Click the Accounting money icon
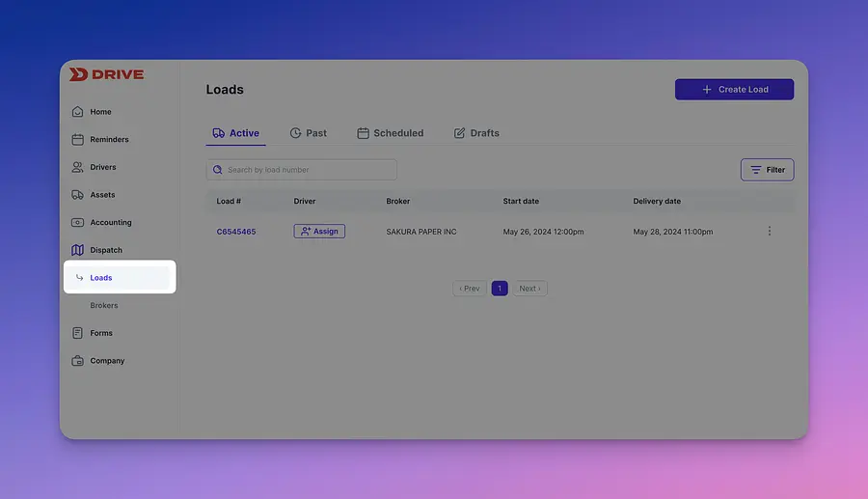This screenshot has width=868, height=499. pyautogui.click(x=77, y=223)
